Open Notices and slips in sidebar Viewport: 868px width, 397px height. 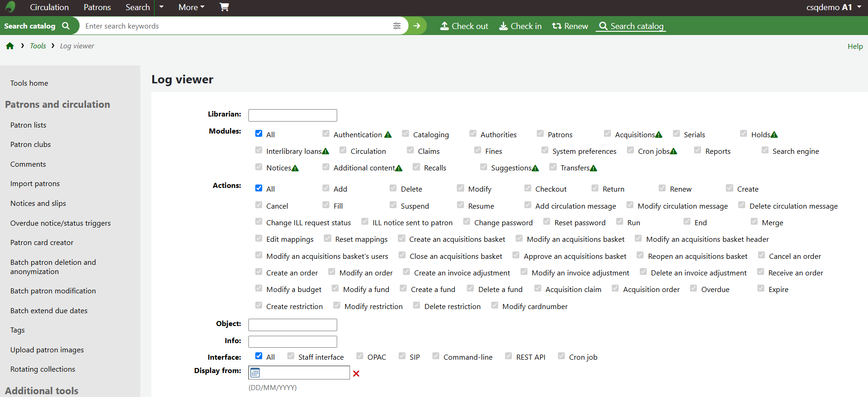pyautogui.click(x=38, y=203)
